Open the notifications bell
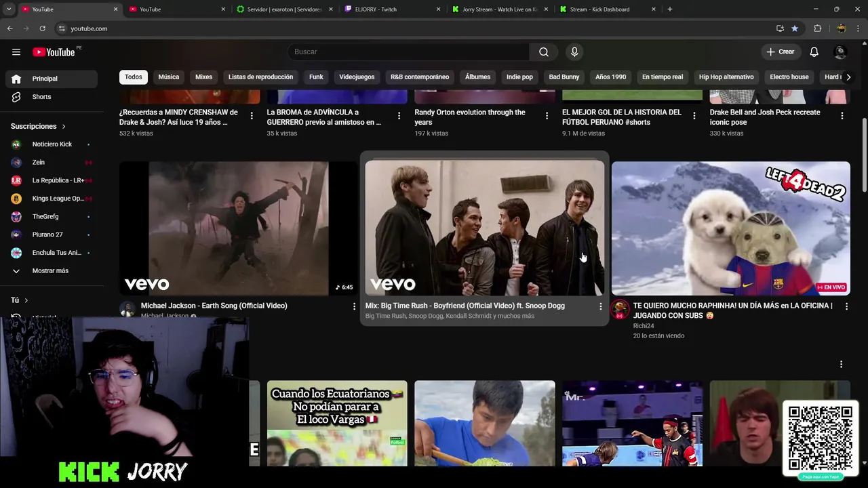This screenshot has width=868, height=488. click(x=814, y=52)
